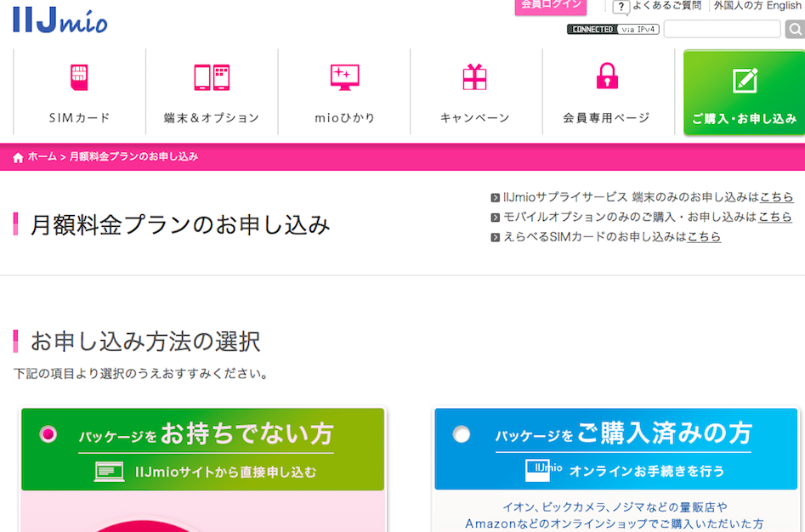This screenshot has height=532, width=805.
Task: Click the 月額料金プランのお申し込み page heading
Action: click(179, 224)
